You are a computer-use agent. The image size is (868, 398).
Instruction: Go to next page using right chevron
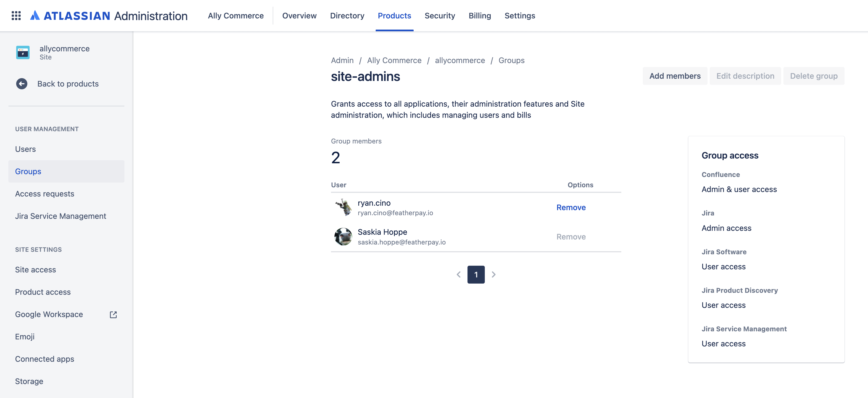[494, 274]
